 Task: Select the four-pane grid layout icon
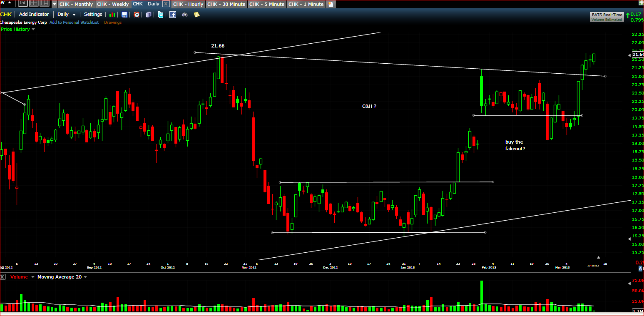click(x=33, y=4)
